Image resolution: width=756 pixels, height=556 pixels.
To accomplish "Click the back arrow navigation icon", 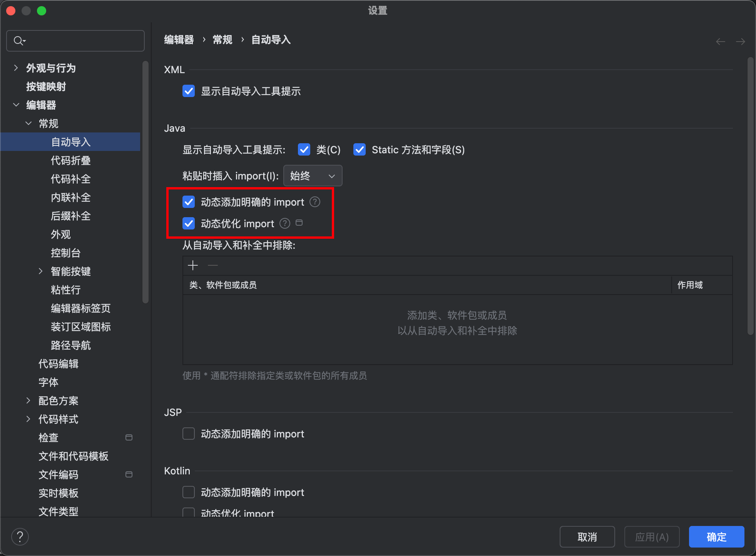I will [721, 41].
